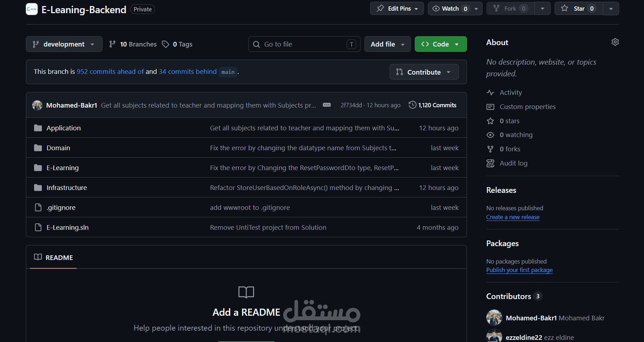Open the development branch dropdown
The image size is (644, 342).
coord(64,44)
